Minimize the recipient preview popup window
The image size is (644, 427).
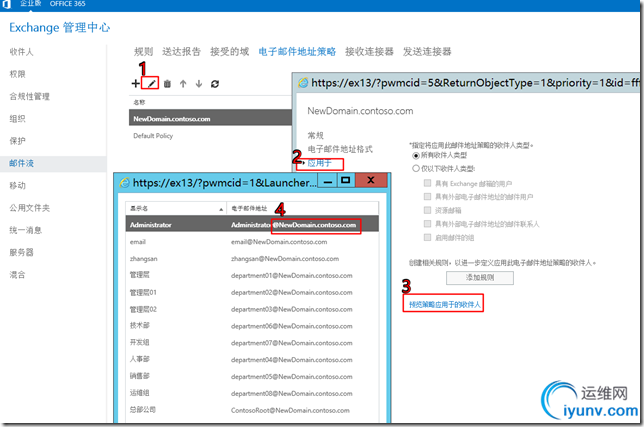click(328, 181)
